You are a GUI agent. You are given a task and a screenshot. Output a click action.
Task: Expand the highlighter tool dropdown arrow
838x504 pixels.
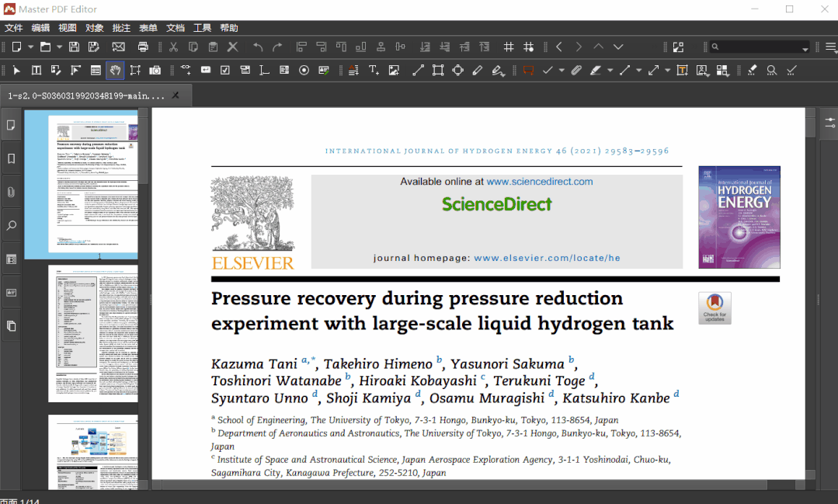tap(610, 70)
